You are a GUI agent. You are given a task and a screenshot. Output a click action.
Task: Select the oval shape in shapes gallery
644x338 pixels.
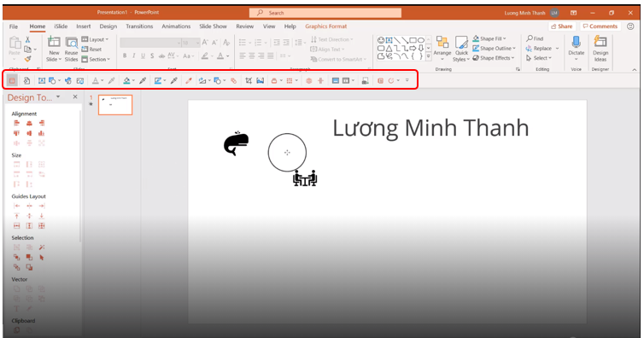[420, 40]
